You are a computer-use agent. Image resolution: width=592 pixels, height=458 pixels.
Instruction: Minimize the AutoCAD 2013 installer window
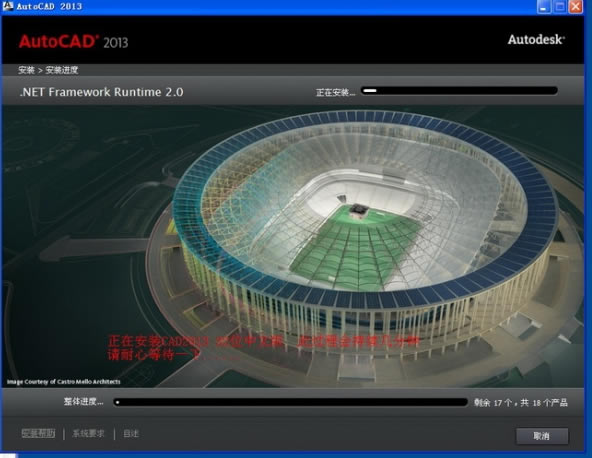(x=544, y=6)
